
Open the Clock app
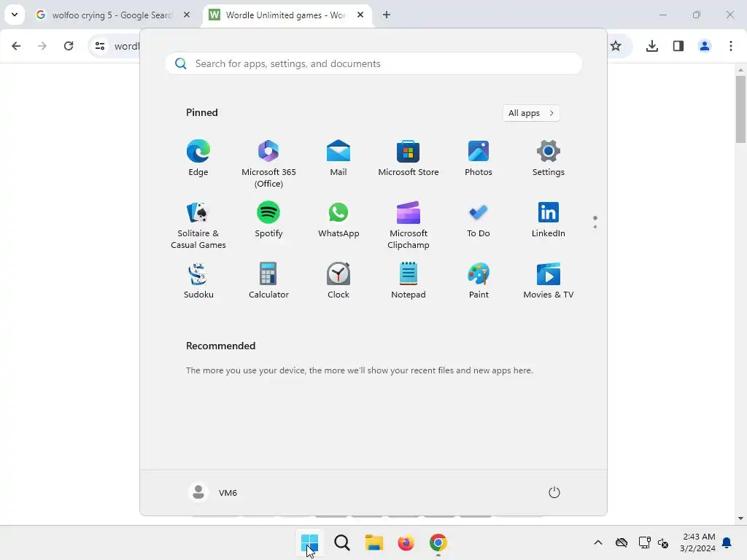[x=338, y=281]
